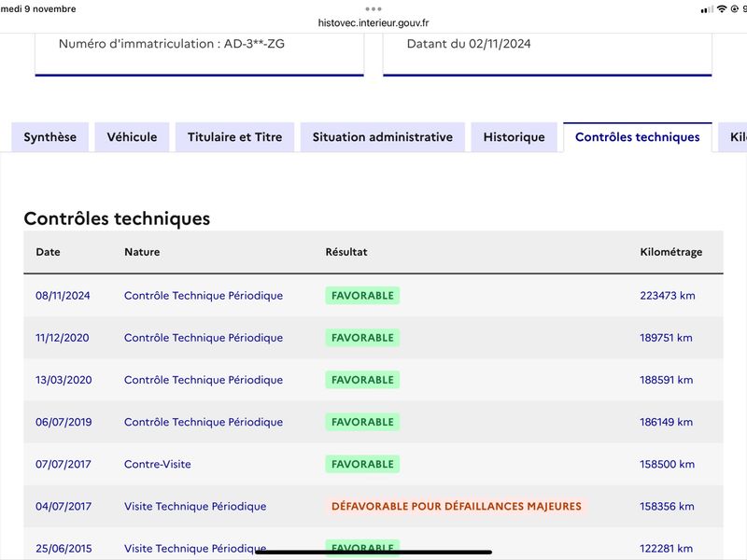This screenshot has height=560, width=747.
Task: Tap the date in the status bar
Action: coord(38,9)
